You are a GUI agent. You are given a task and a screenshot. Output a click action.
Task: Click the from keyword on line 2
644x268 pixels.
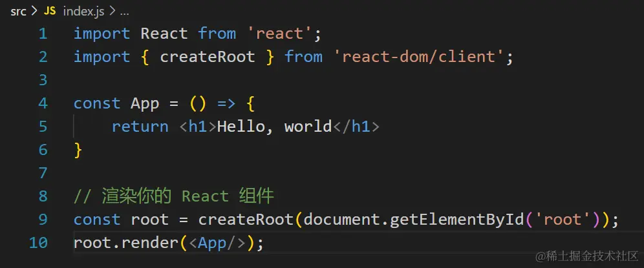click(303, 57)
